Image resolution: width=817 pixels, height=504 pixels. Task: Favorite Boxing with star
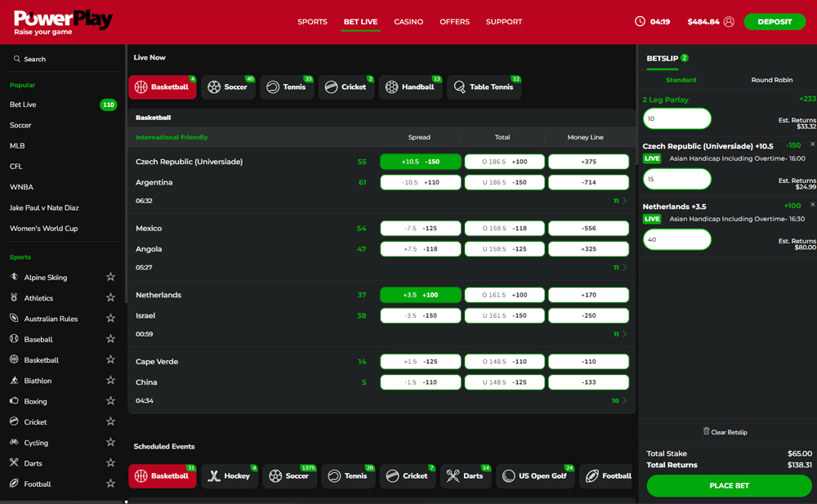pyautogui.click(x=110, y=401)
